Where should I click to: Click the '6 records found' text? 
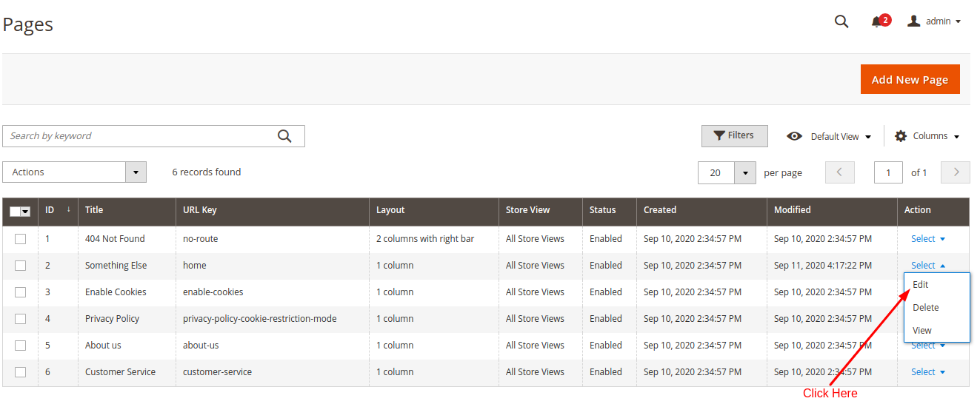tap(207, 172)
